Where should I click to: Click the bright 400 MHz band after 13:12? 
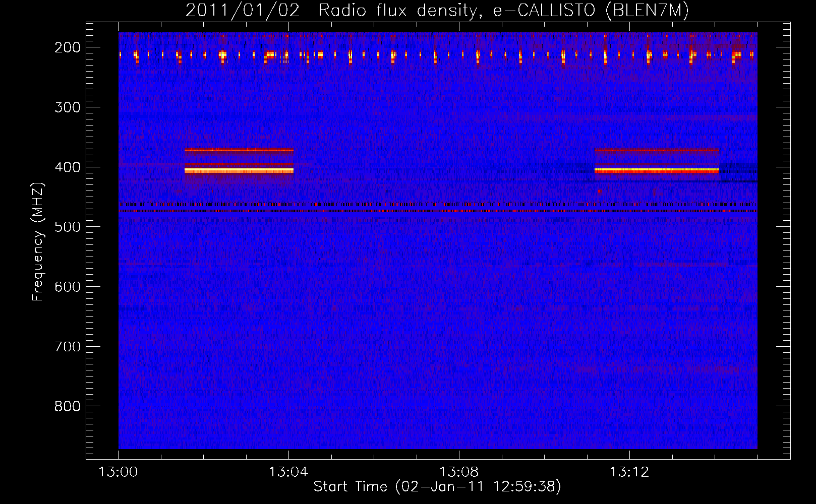pos(657,171)
